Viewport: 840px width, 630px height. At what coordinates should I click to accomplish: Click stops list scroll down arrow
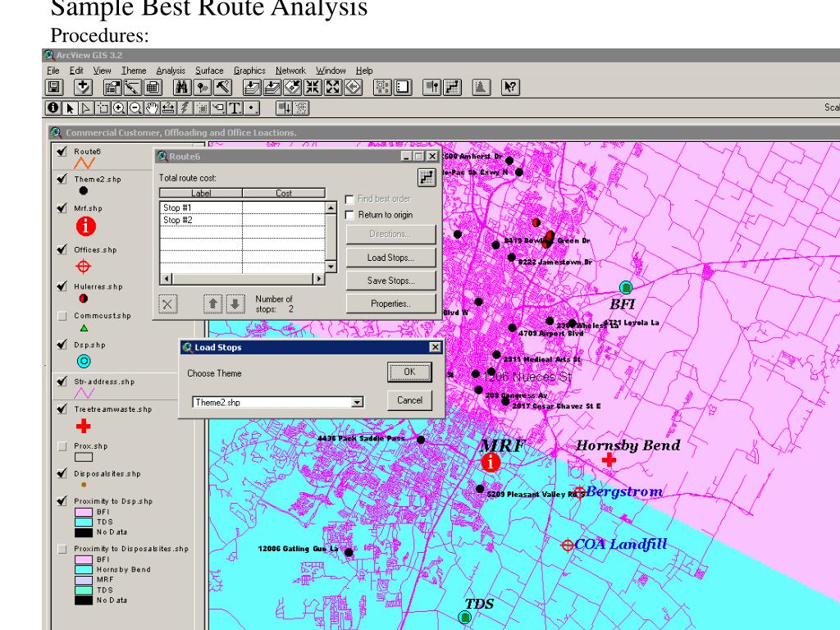[331, 267]
